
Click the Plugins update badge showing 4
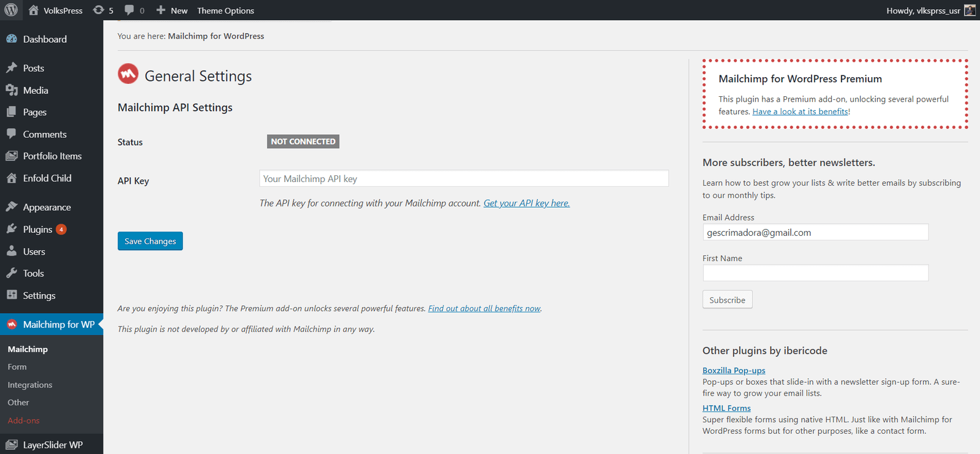61,229
